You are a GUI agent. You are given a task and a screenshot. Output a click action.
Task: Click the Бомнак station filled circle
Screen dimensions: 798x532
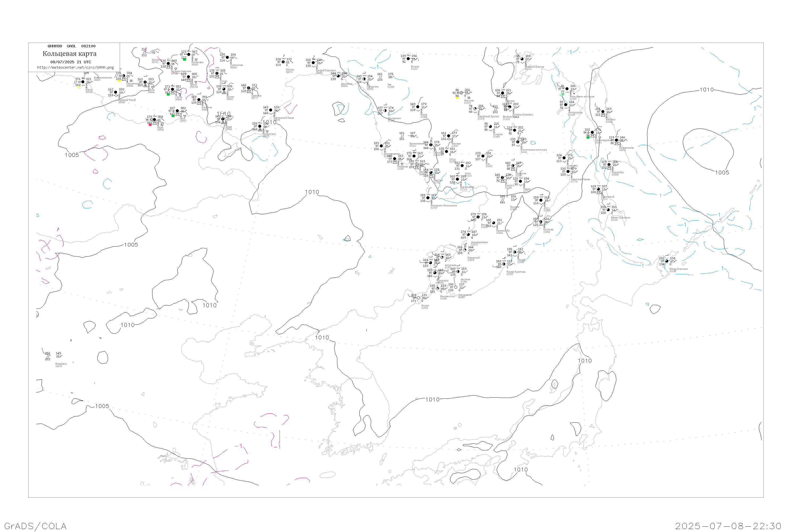[408, 59]
